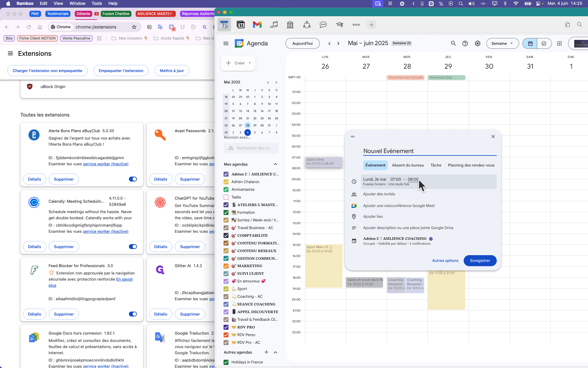Open Google Agenda main menu hamburger
This screenshot has width=588, height=368.
click(226, 44)
